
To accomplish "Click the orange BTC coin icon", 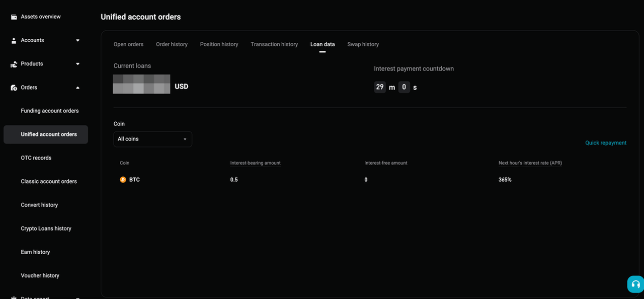I will (x=123, y=180).
